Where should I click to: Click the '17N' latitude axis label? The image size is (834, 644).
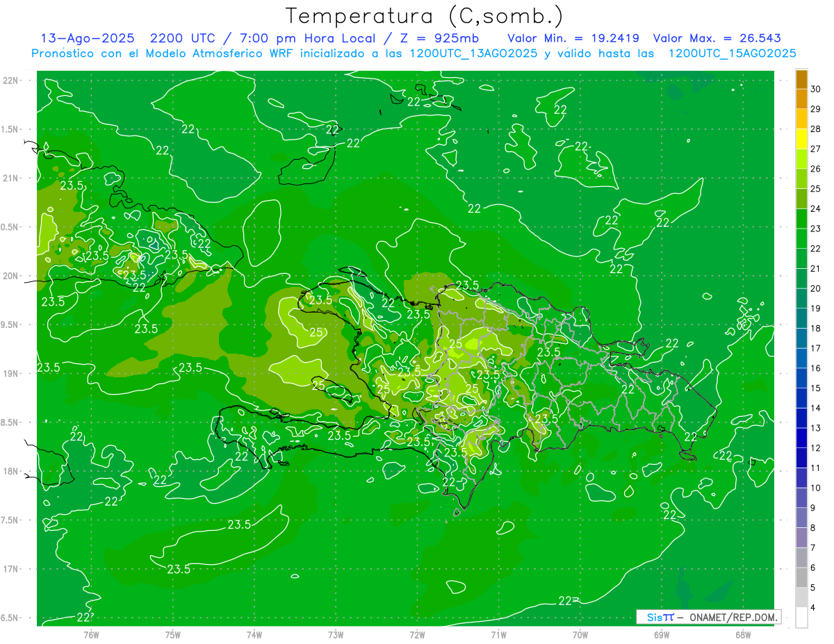(11, 569)
